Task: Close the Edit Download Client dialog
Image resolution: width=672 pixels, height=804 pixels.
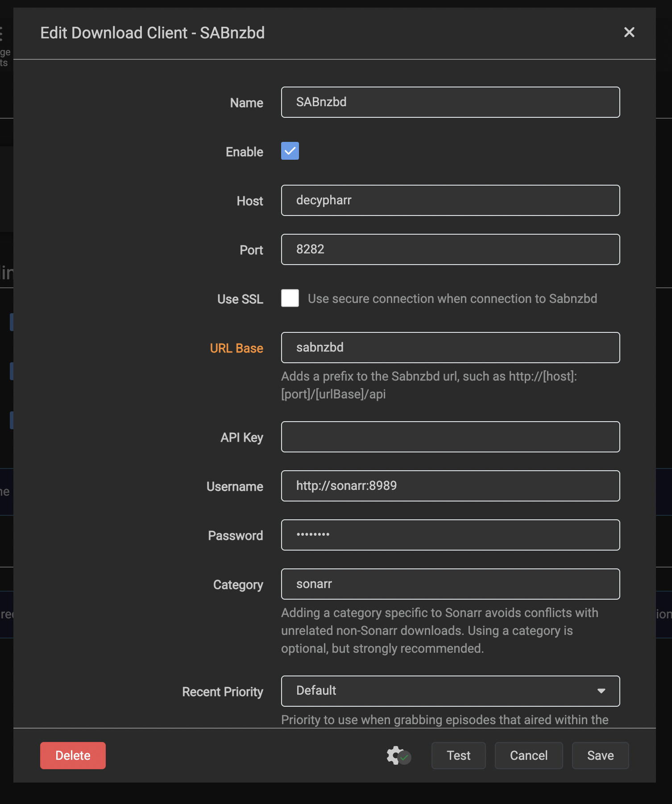Action: click(629, 32)
